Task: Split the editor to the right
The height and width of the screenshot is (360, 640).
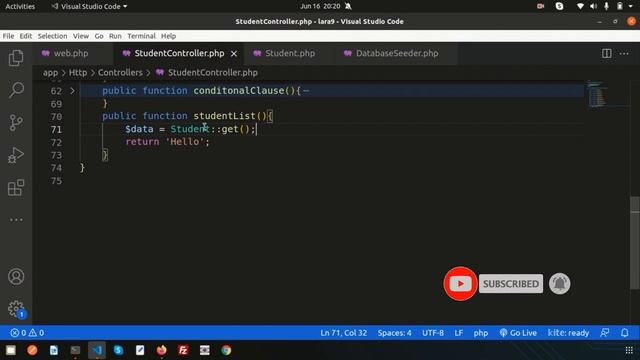Action: 607,53
